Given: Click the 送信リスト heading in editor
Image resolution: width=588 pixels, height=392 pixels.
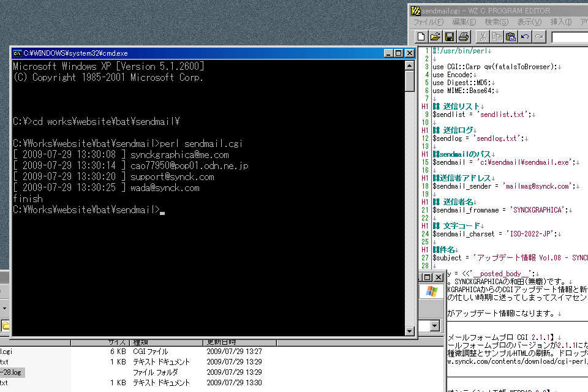Looking at the screenshot, I should (458, 107).
